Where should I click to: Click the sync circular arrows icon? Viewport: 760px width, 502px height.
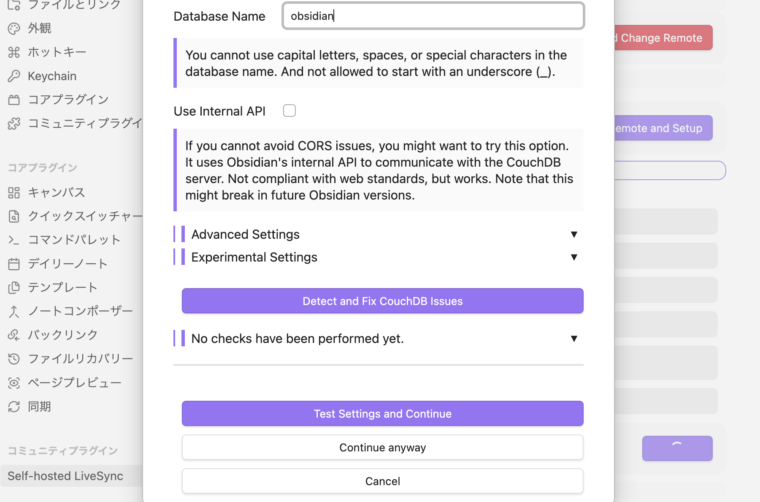pyautogui.click(x=14, y=407)
